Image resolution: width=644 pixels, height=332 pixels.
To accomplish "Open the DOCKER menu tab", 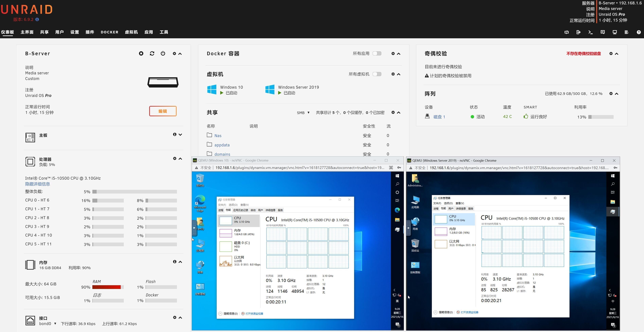I will (x=110, y=32).
